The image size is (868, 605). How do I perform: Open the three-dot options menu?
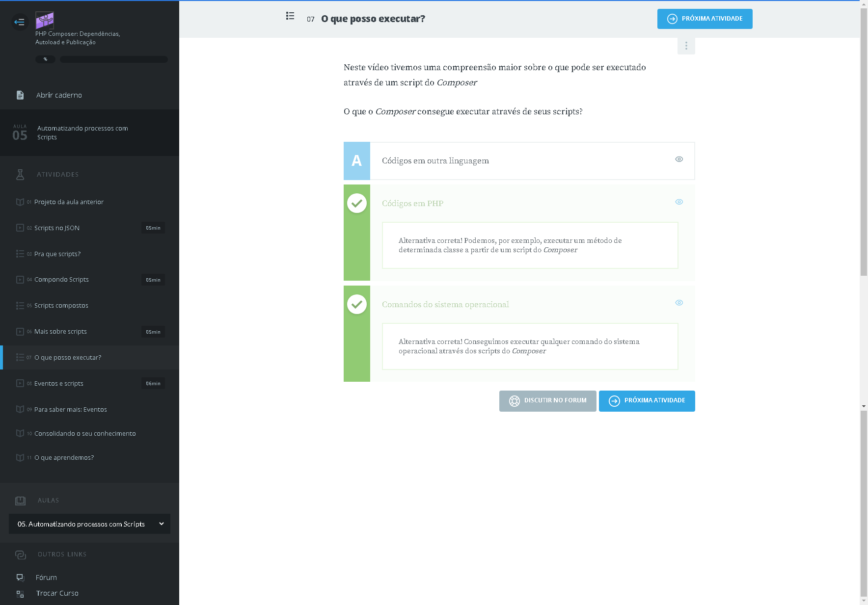pos(686,46)
